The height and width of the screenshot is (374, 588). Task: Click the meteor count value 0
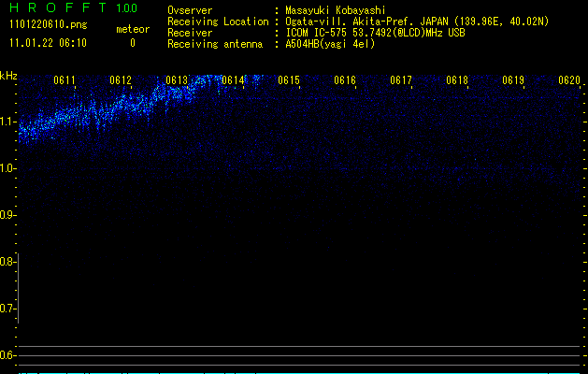pyautogui.click(x=133, y=43)
